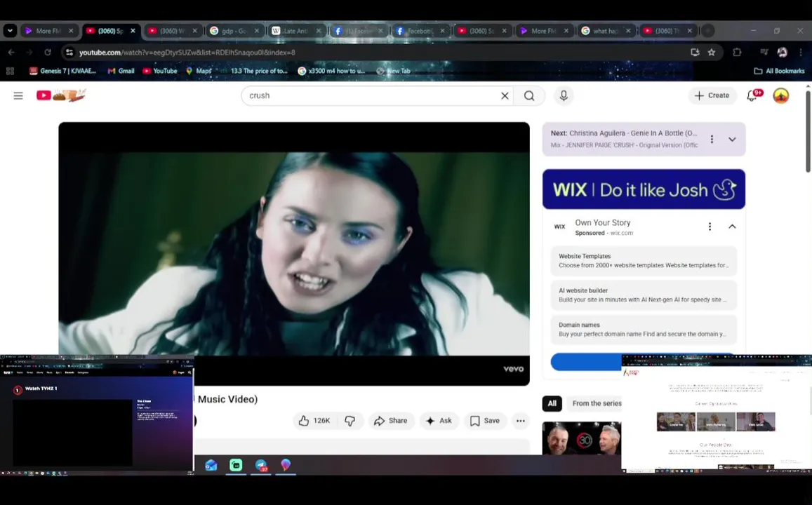This screenshot has height=505, width=812.
Task: Go back to previous page
Action: pos(11,53)
